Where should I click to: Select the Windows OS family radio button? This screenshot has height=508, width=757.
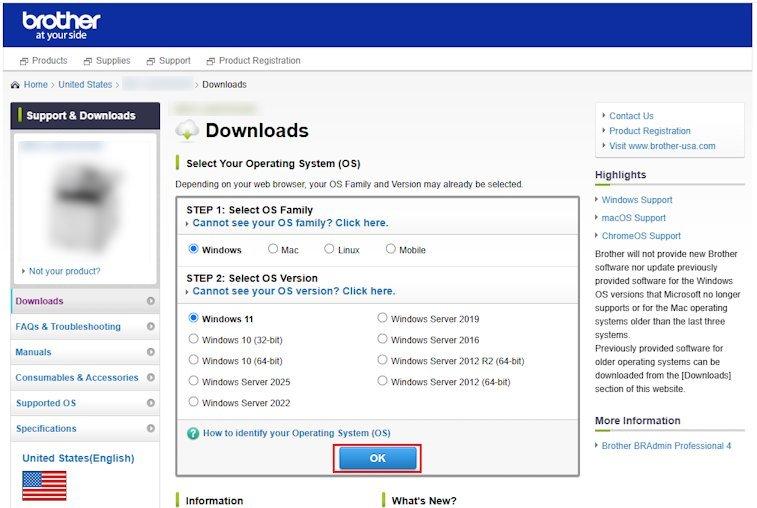point(193,249)
